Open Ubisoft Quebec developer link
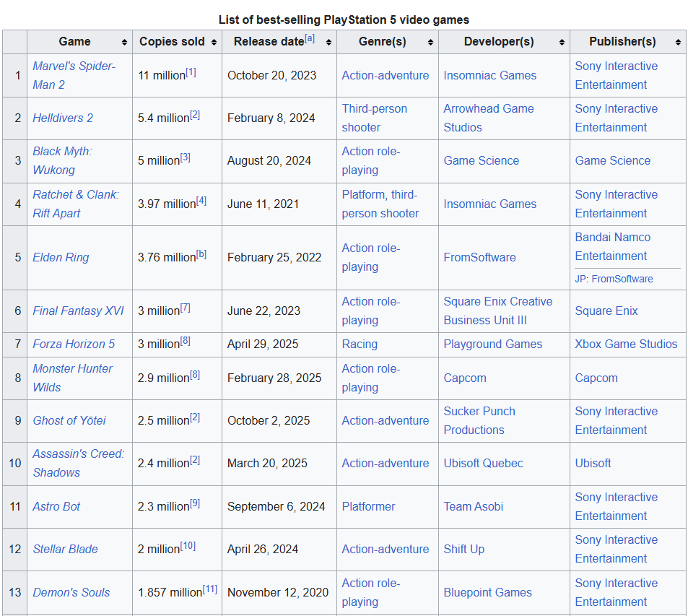Viewport: 688px width, 616px height. click(483, 463)
